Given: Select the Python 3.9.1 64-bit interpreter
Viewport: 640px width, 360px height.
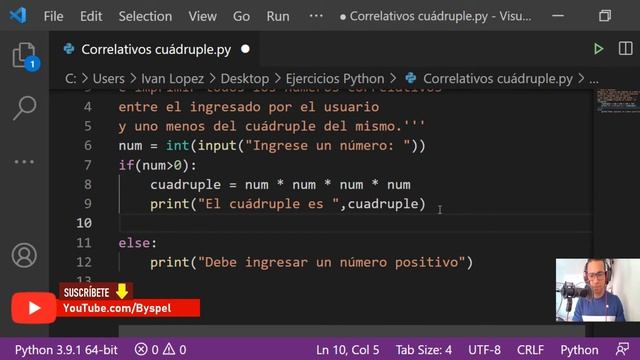Looking at the screenshot, I should [x=66, y=350].
